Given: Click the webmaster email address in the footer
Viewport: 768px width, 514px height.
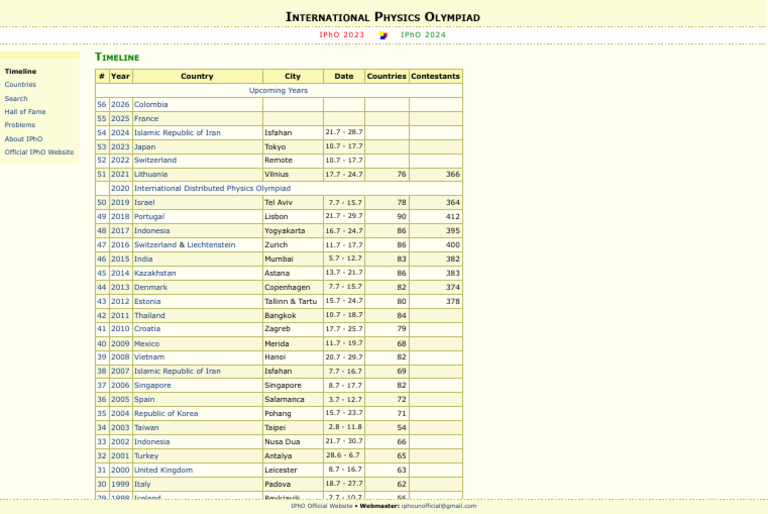Looking at the screenshot, I should coord(439,506).
